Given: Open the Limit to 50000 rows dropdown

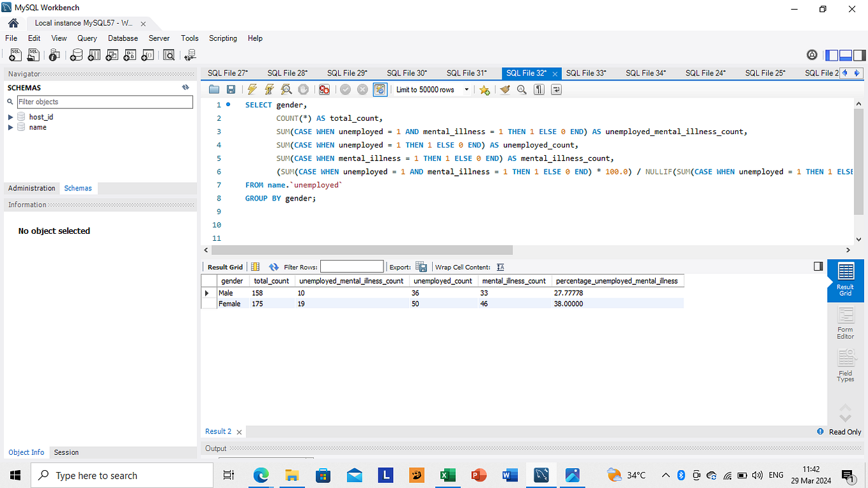Looking at the screenshot, I should [x=432, y=89].
